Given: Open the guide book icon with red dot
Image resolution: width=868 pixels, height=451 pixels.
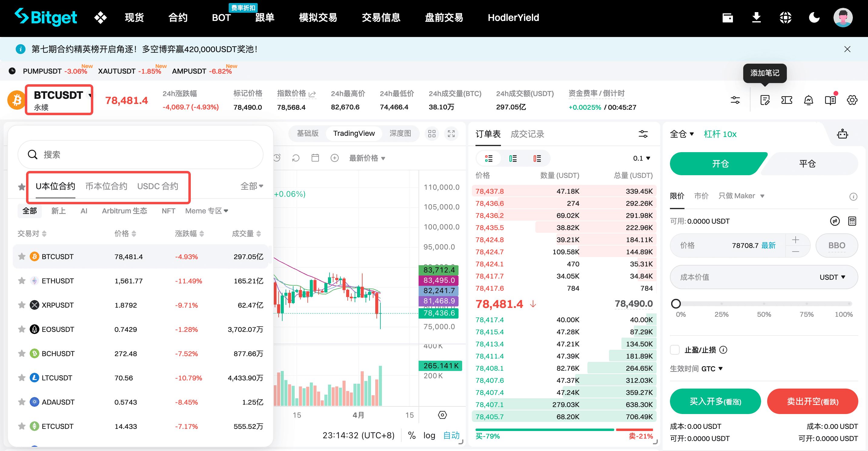Looking at the screenshot, I should point(830,100).
